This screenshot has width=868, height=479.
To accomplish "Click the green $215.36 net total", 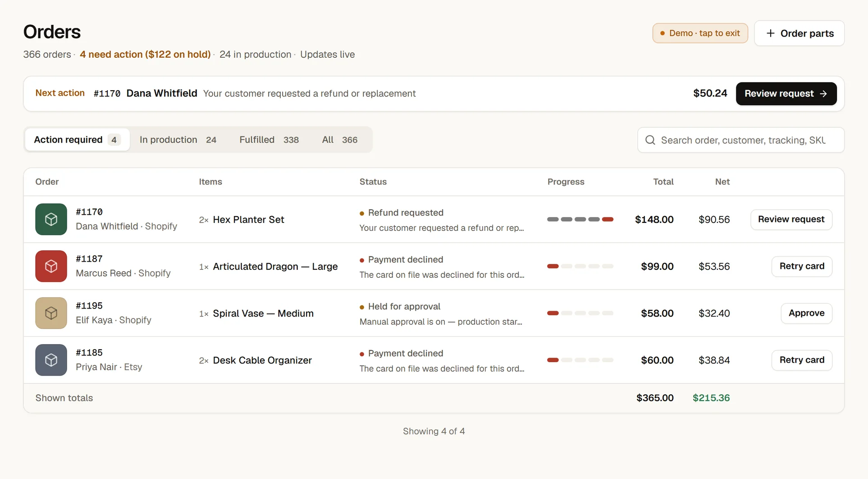I will click(x=711, y=398).
